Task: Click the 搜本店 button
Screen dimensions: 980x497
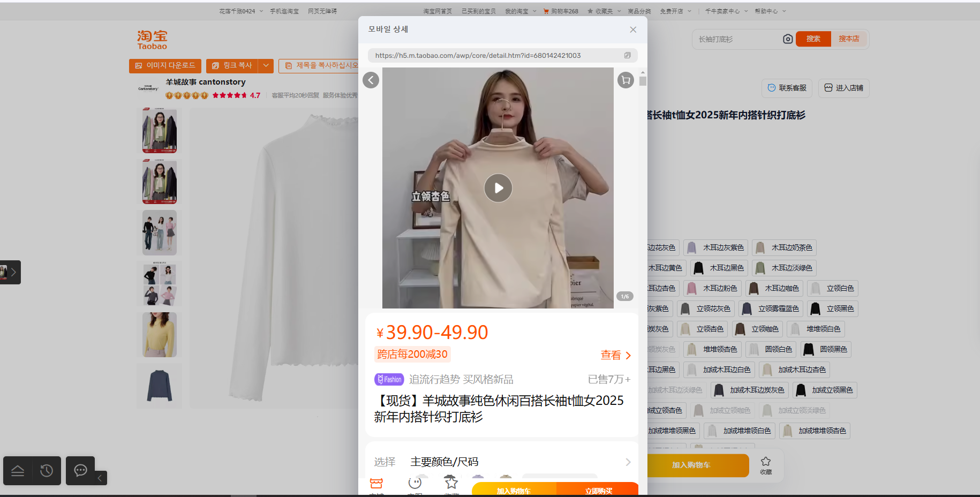Action: pyautogui.click(x=849, y=39)
